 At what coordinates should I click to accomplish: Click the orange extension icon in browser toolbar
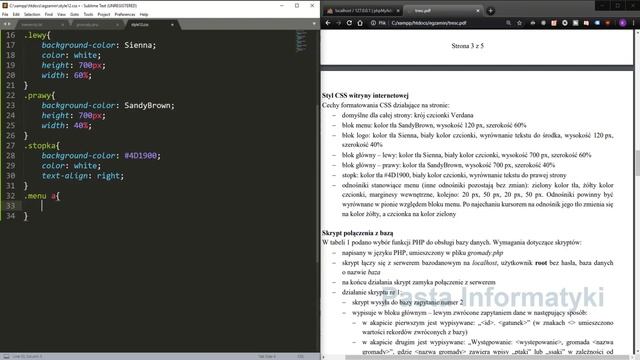click(608, 23)
